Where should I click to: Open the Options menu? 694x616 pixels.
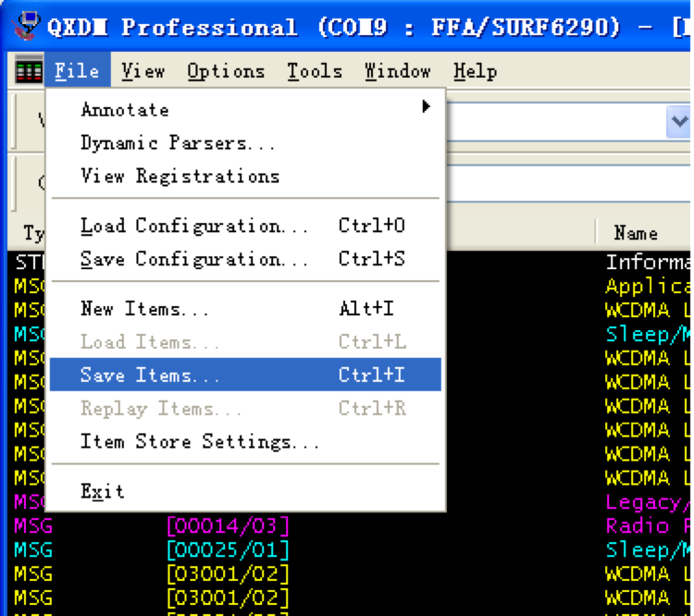point(225,70)
